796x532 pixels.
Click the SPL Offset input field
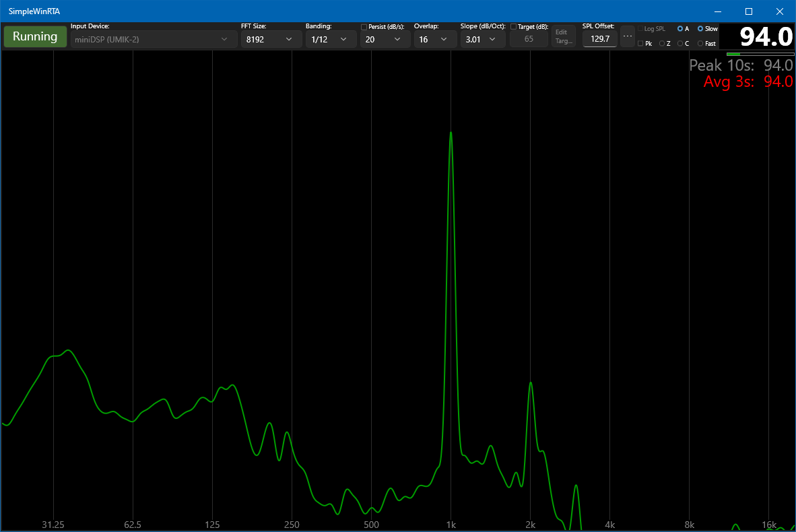click(600, 38)
